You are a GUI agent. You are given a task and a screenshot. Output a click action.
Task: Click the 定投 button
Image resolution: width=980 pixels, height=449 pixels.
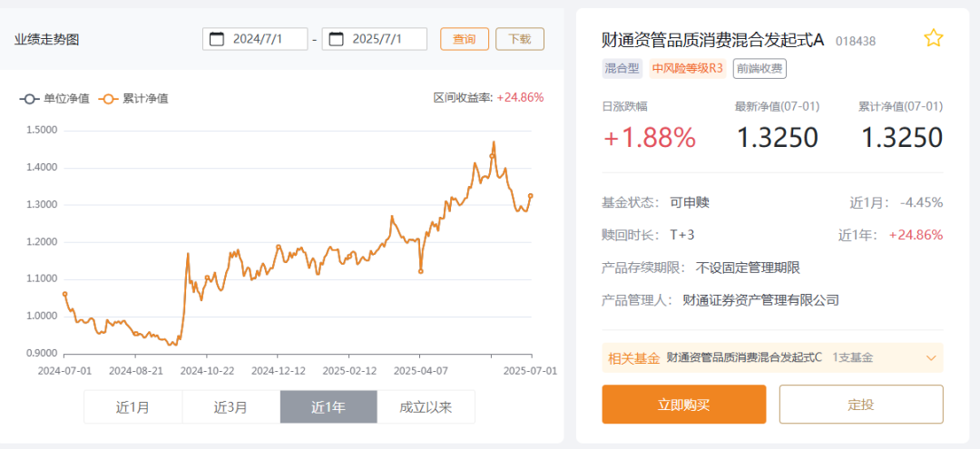tap(860, 405)
